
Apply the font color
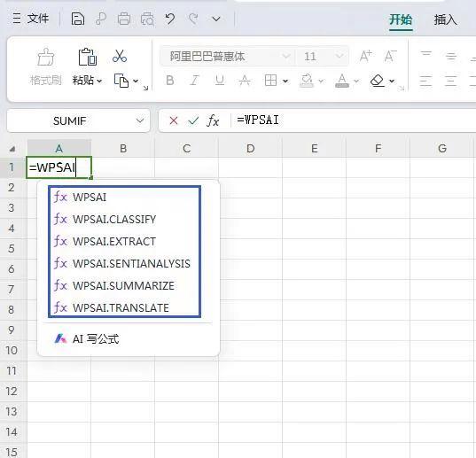(342, 81)
